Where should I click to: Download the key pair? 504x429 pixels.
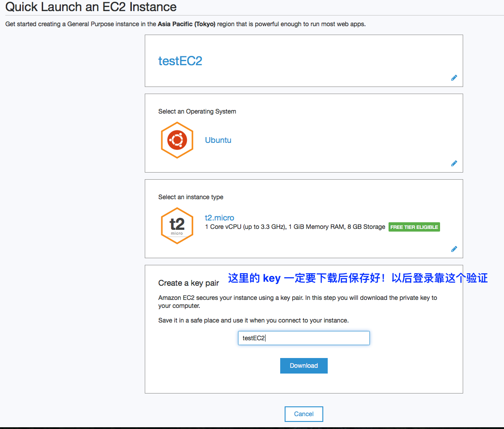pos(304,366)
